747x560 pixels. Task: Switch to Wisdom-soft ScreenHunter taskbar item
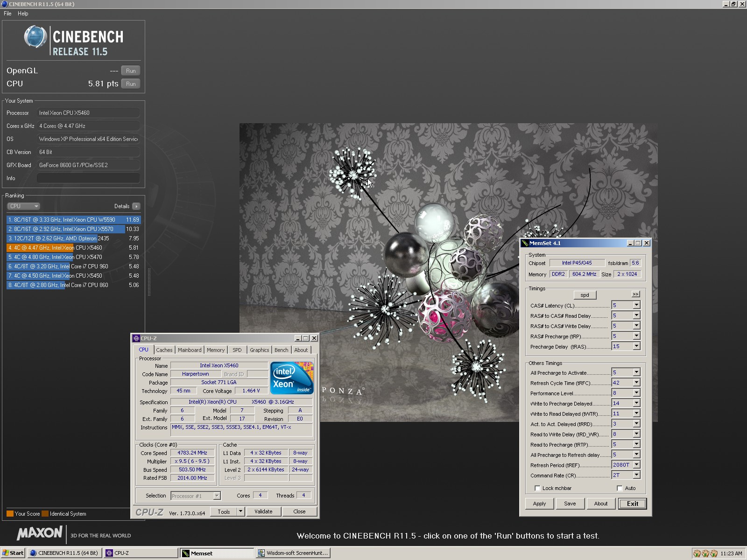(x=293, y=553)
